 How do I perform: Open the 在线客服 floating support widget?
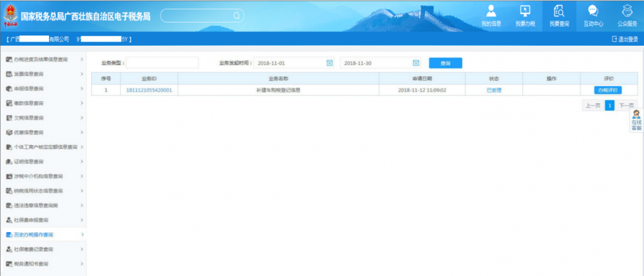tap(636, 121)
